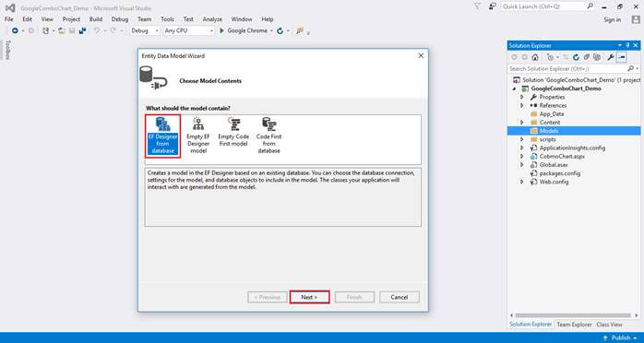Switch to the Class View tab
The width and height of the screenshot is (644, 343).
pyautogui.click(x=609, y=325)
